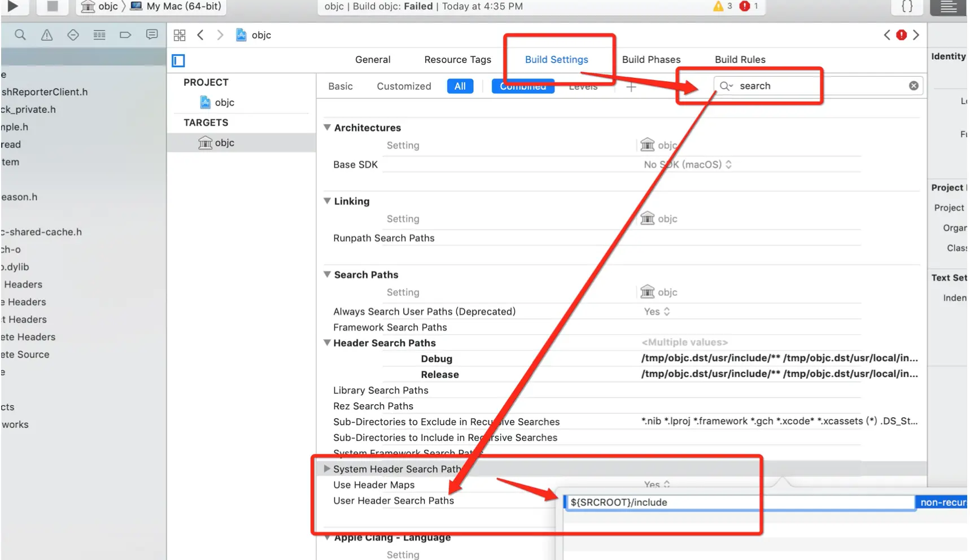Open related items grid menu
The image size is (970, 560).
click(x=180, y=35)
